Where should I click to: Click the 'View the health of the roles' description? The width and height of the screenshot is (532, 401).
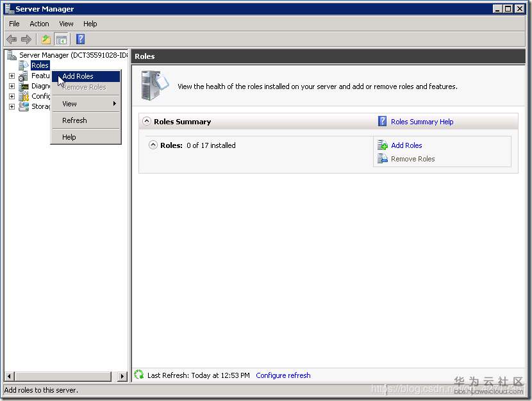317,86
